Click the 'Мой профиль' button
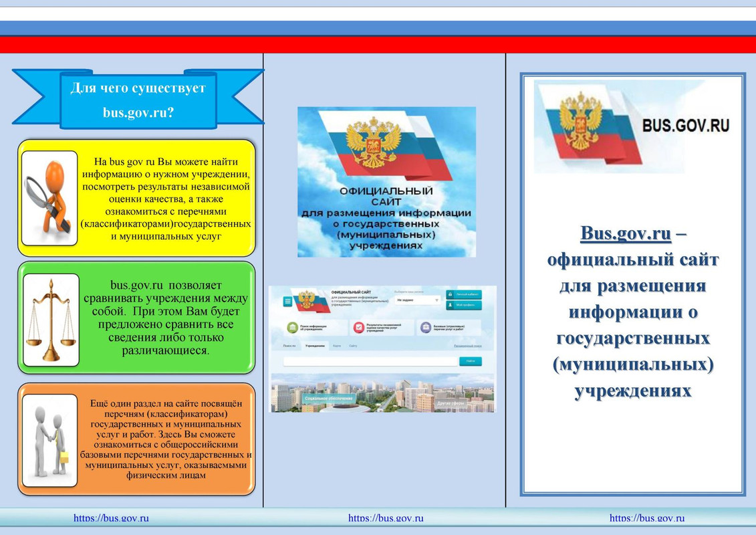 click(464, 305)
